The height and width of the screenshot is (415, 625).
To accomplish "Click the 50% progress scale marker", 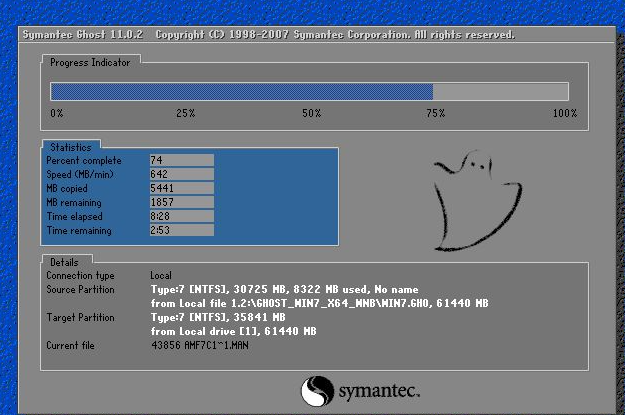I will pyautogui.click(x=311, y=113).
